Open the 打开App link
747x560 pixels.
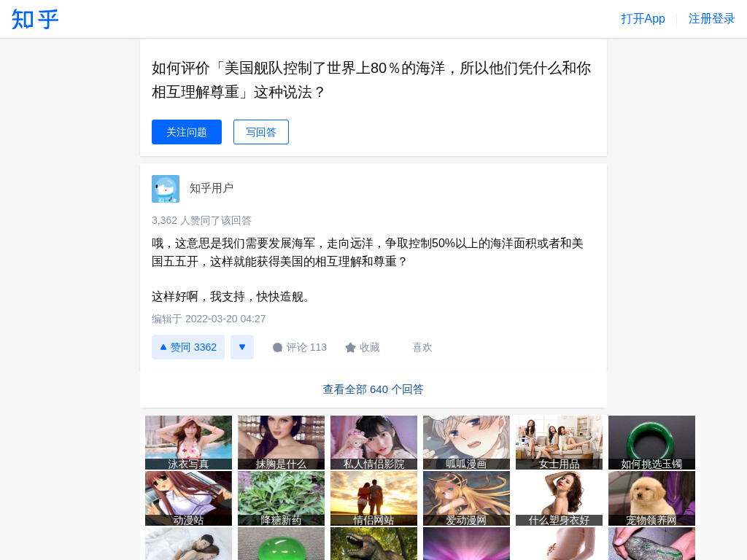pos(643,18)
